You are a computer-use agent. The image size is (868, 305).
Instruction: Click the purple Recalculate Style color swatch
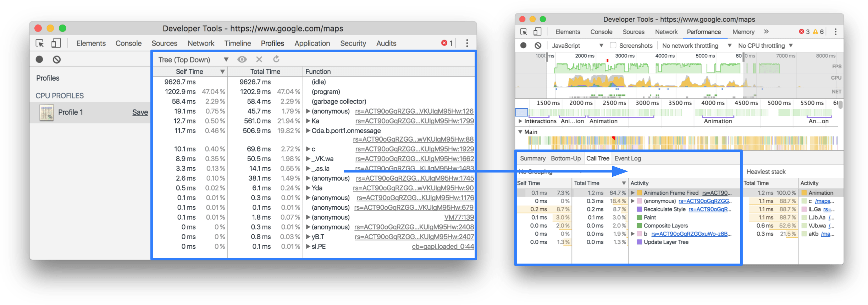pyautogui.click(x=639, y=209)
